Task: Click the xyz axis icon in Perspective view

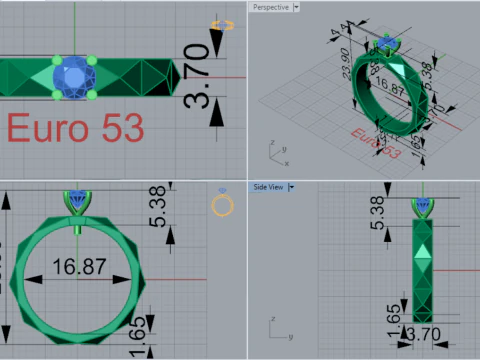Action: pyautogui.click(x=279, y=153)
